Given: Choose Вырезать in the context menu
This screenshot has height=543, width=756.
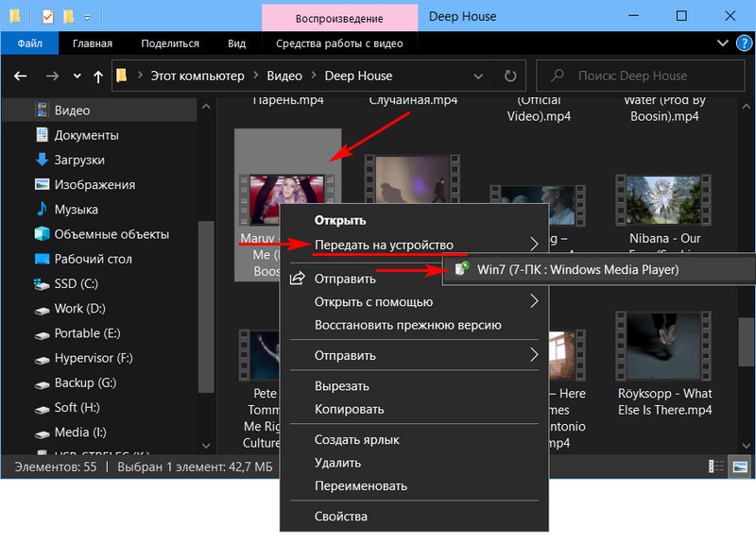Looking at the screenshot, I should coord(414,386).
